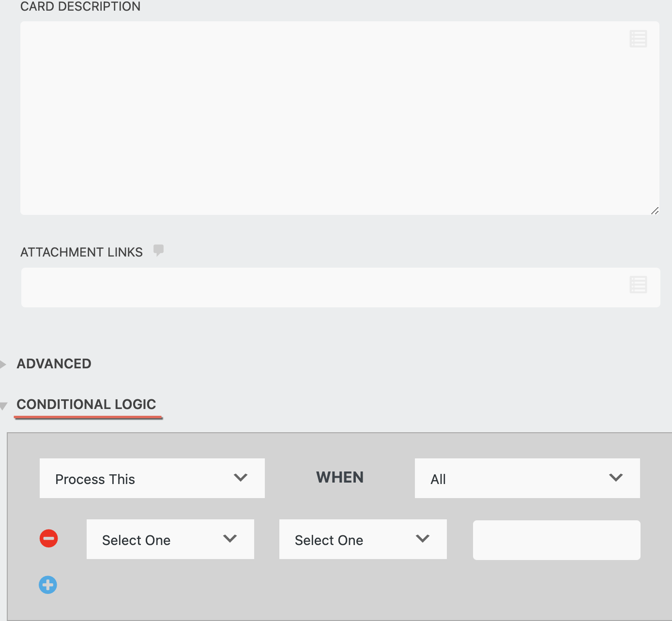This screenshot has height=621, width=672.
Task: Open merge tags in Attachment Links field
Action: pos(638,285)
